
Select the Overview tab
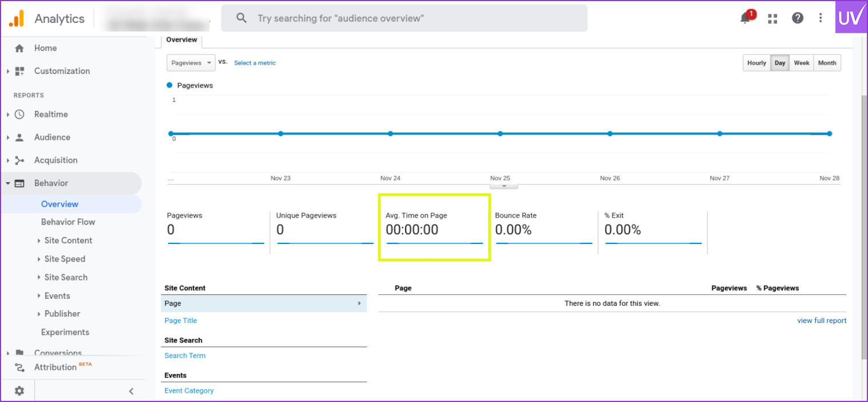pos(181,40)
